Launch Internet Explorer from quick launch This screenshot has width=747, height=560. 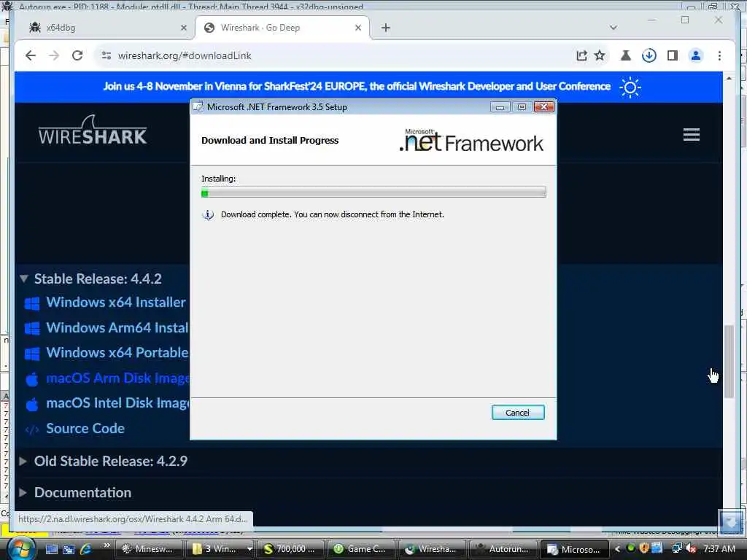[86, 549]
